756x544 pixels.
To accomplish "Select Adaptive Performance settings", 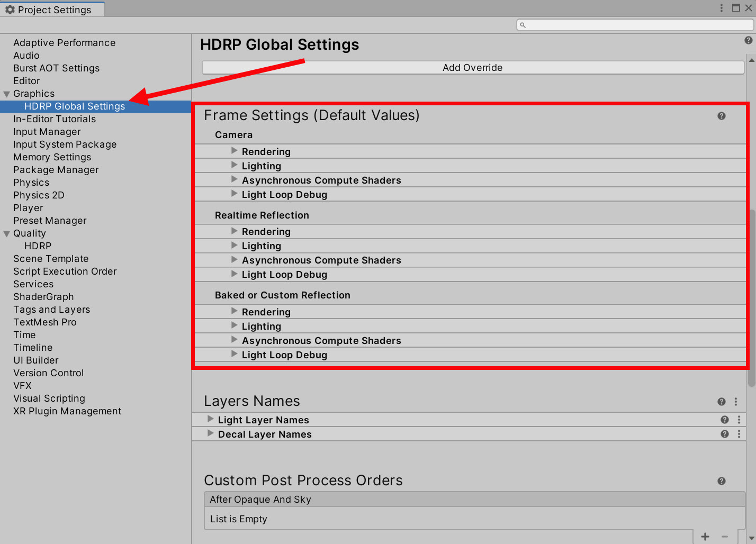I will [64, 43].
